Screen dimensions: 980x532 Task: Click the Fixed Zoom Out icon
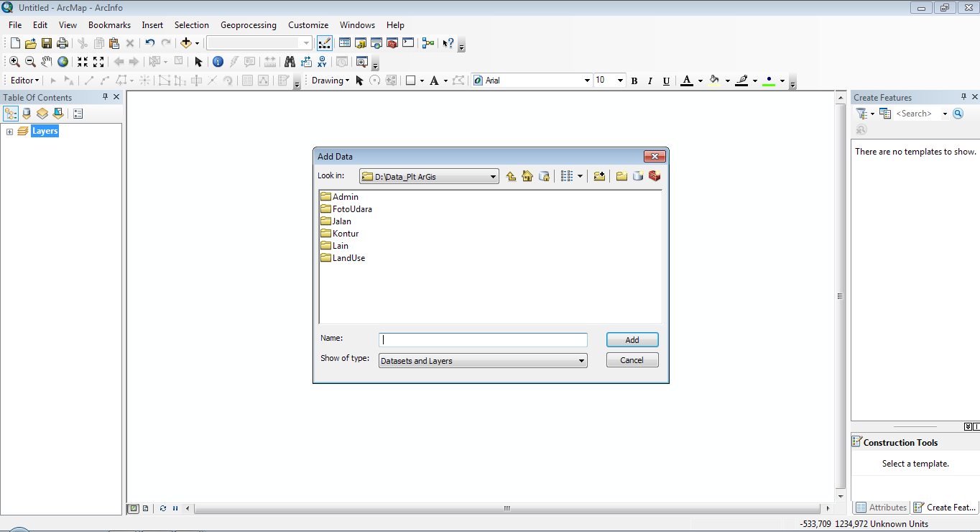click(98, 62)
